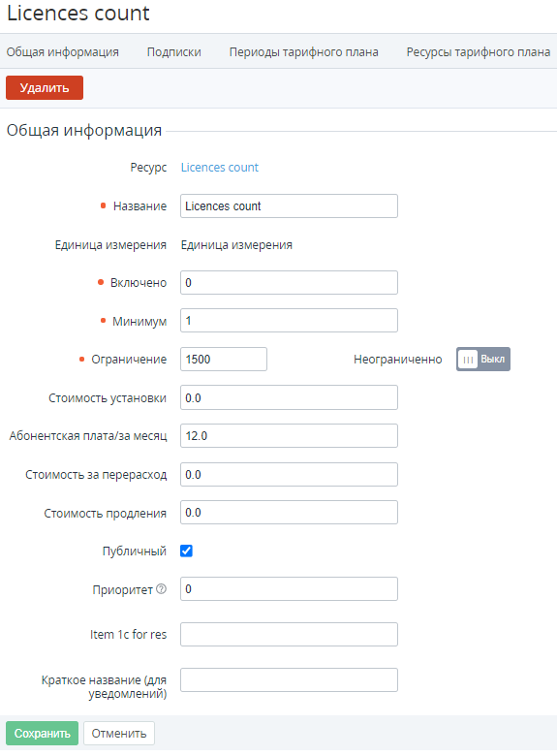The width and height of the screenshot is (557, 756).
Task: Focus the Стоимость установки field
Action: pyautogui.click(x=289, y=397)
